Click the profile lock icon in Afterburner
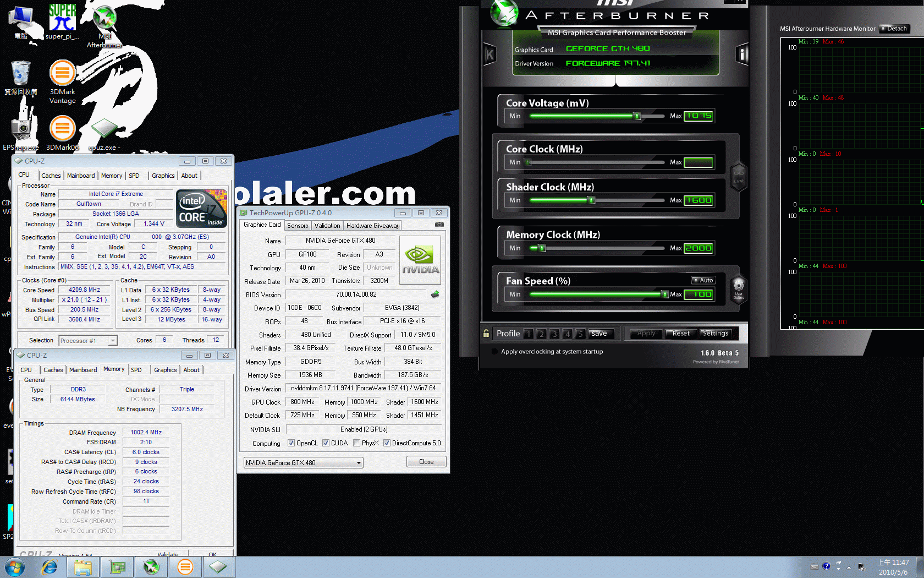The height and width of the screenshot is (578, 924). (x=486, y=333)
